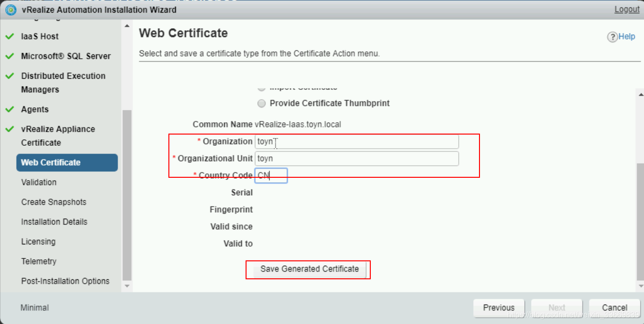Focus the Organization input field
The width and height of the screenshot is (644, 324).
(x=357, y=142)
